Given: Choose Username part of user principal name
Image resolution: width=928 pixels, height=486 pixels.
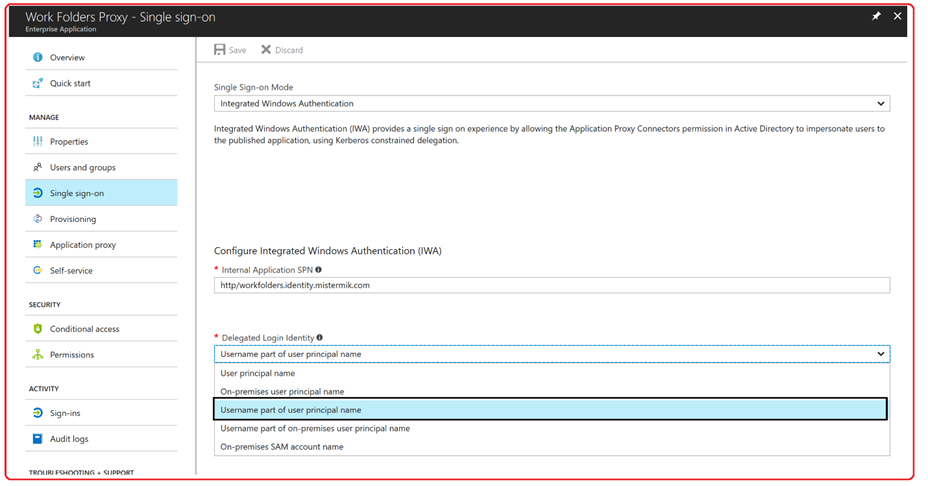Looking at the screenshot, I should pyautogui.click(x=550, y=410).
